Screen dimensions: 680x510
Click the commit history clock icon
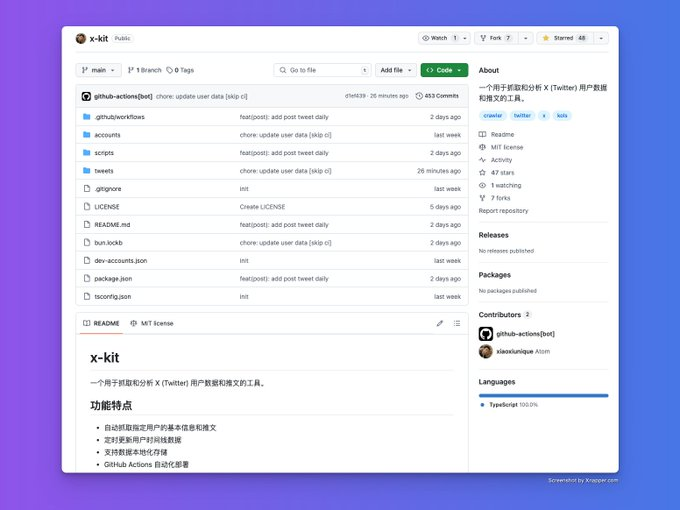tap(419, 96)
